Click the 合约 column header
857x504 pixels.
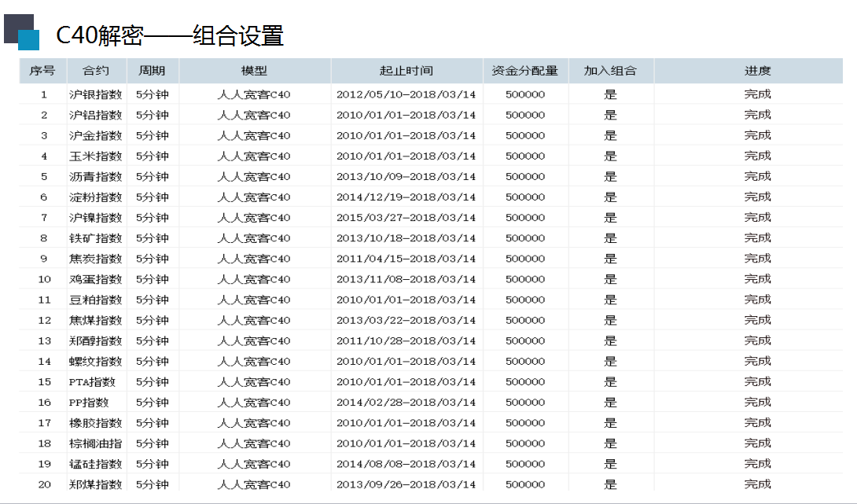point(96,71)
